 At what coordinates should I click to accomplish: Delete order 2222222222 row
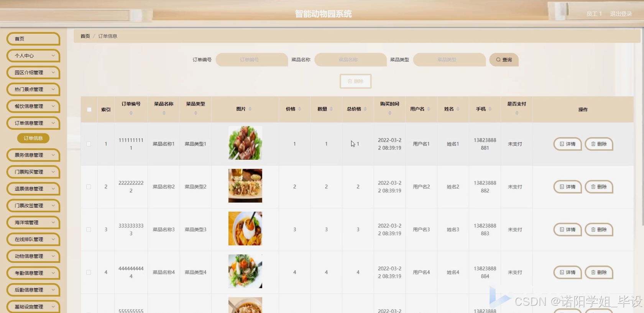pos(599,187)
